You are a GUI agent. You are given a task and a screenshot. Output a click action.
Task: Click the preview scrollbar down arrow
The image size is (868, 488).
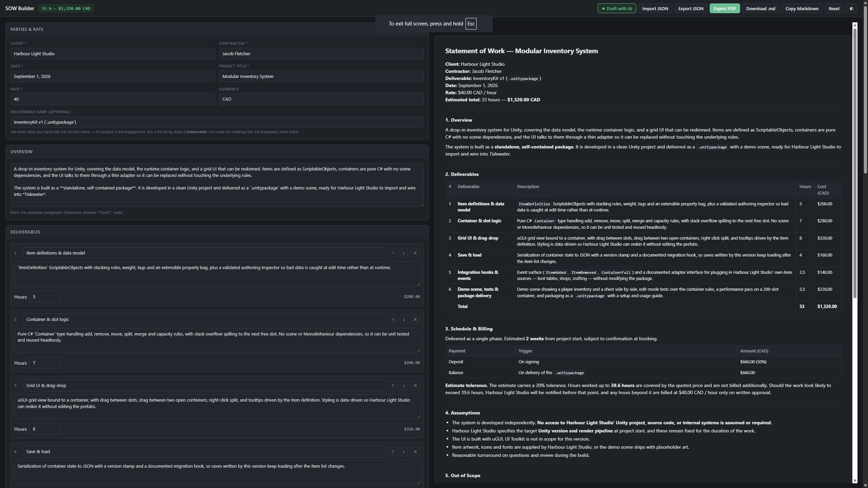[x=855, y=481]
